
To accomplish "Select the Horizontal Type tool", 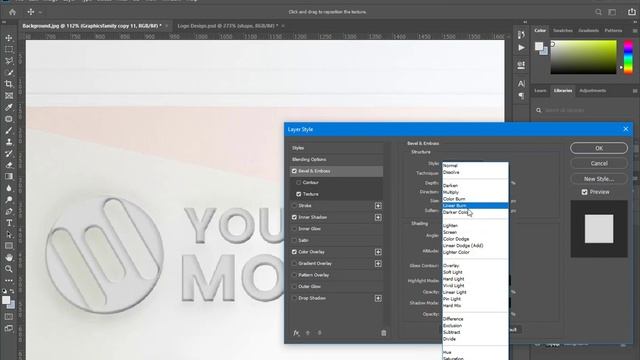I will pos(9,223).
